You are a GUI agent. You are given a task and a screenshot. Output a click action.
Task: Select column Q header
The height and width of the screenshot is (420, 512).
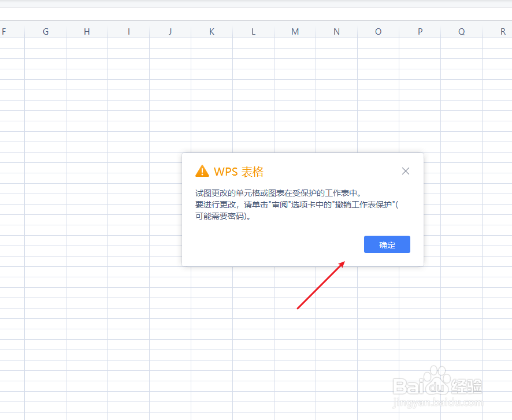(461, 32)
